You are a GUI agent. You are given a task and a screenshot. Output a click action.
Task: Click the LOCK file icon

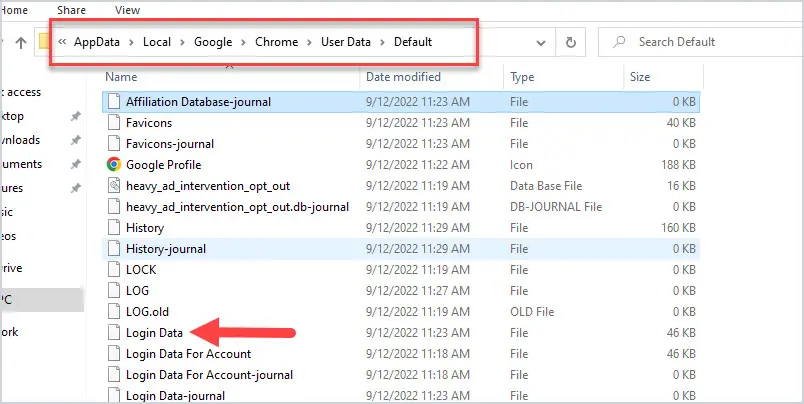point(114,270)
